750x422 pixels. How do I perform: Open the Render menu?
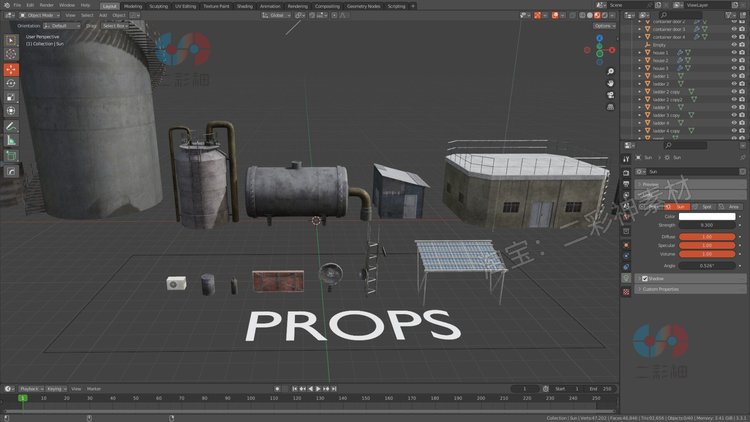46,5
